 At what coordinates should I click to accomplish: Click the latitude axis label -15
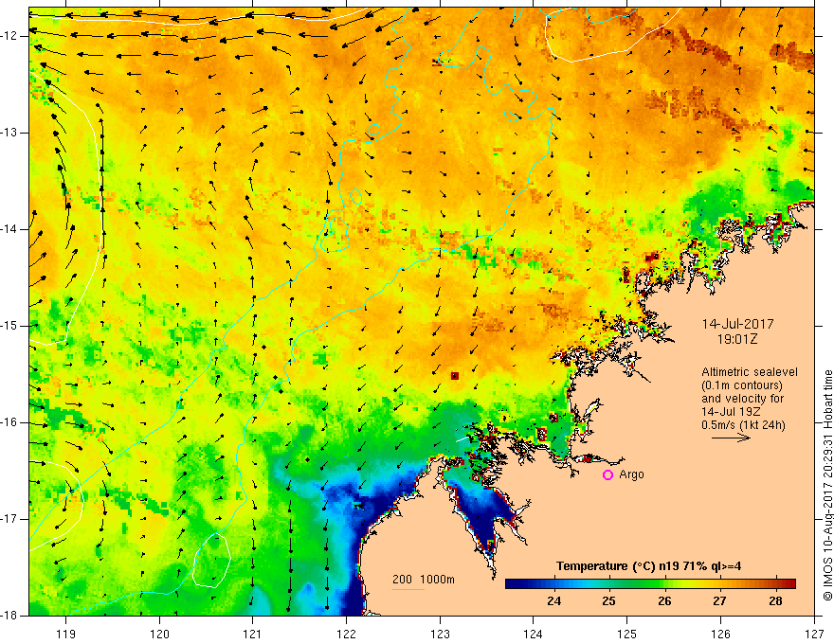(x=10, y=326)
